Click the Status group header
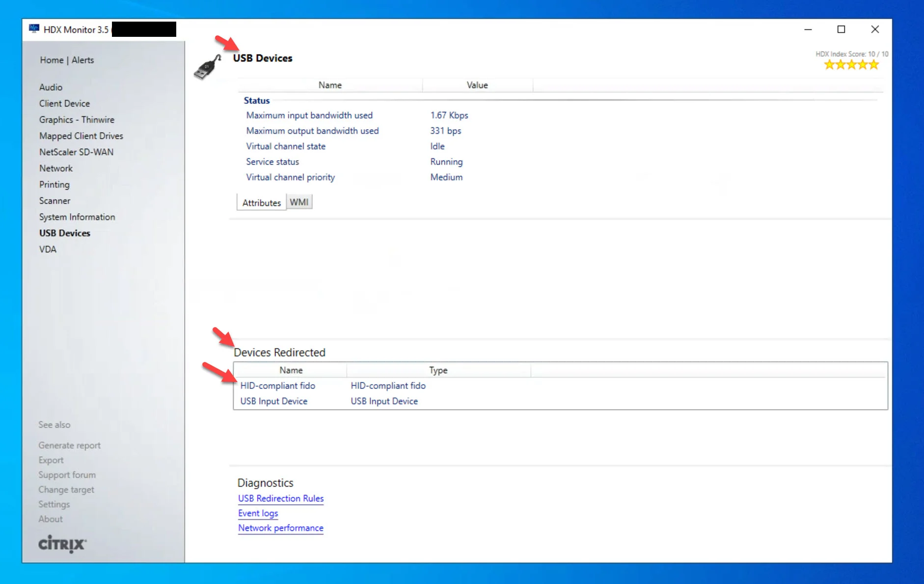The width and height of the screenshot is (924, 584). [256, 100]
